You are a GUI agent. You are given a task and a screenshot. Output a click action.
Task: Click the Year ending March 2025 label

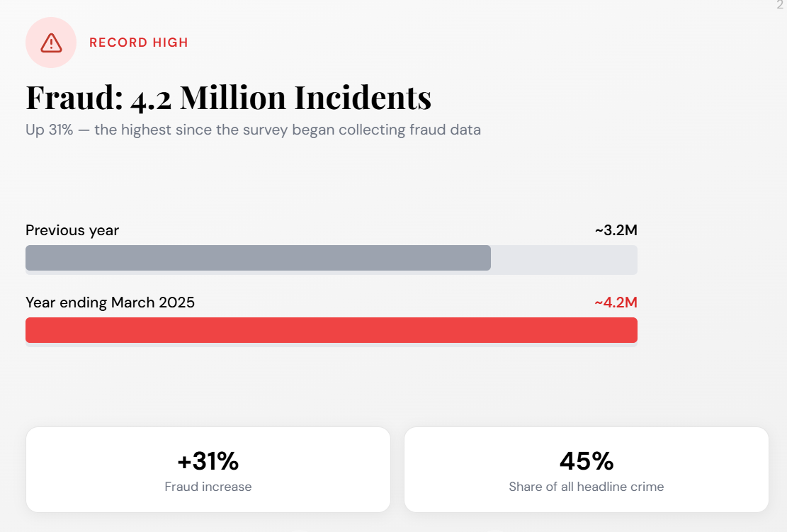(x=110, y=302)
